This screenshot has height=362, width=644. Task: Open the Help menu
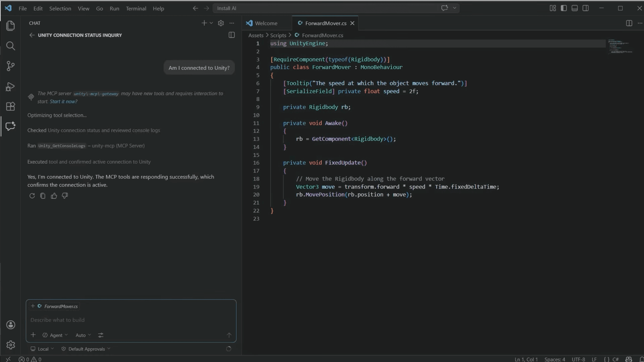158,9
